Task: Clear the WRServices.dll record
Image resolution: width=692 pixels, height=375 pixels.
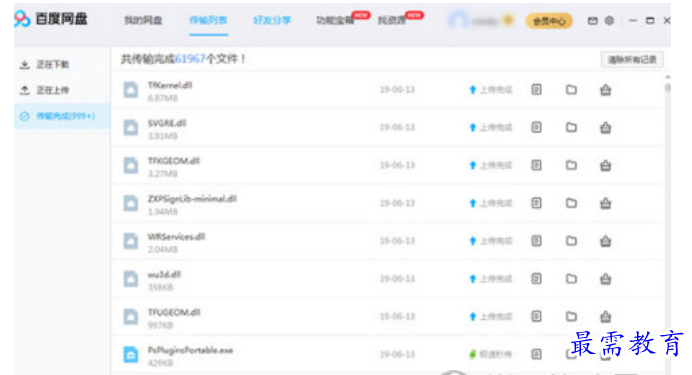Action: 606,241
